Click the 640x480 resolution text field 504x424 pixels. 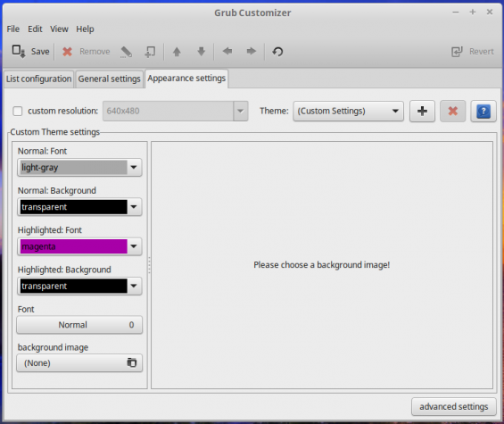pos(168,111)
